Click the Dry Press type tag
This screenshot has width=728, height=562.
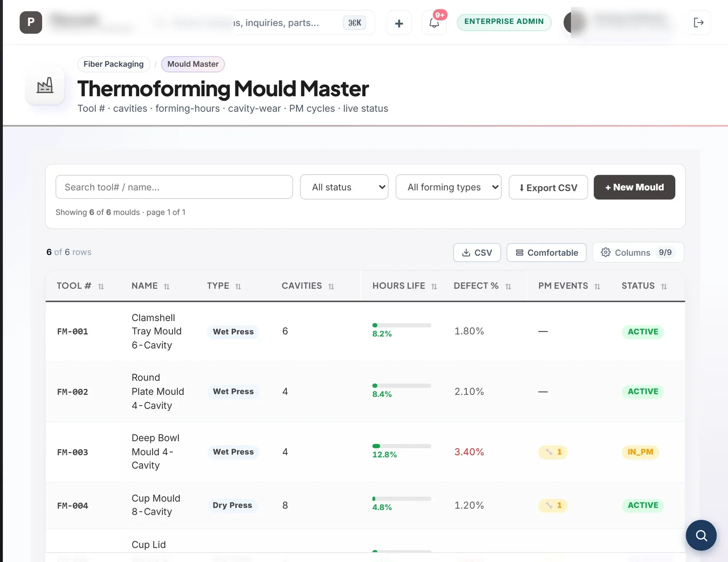(x=232, y=505)
